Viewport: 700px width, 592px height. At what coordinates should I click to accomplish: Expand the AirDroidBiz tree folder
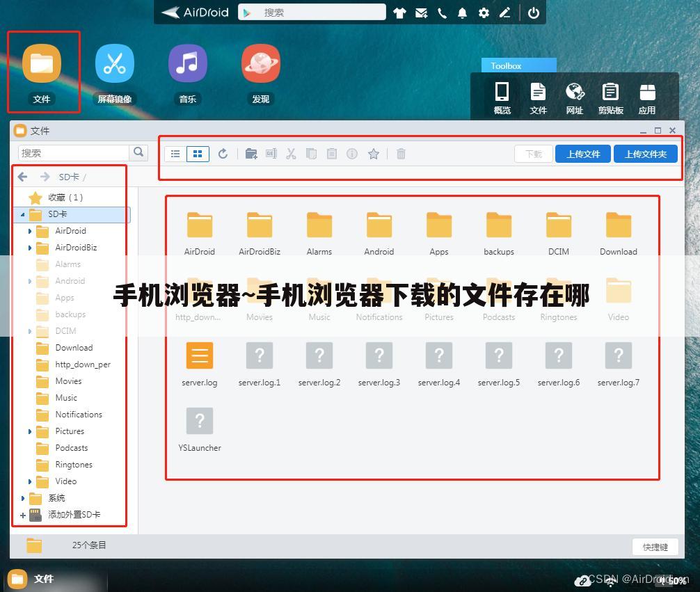(30, 248)
